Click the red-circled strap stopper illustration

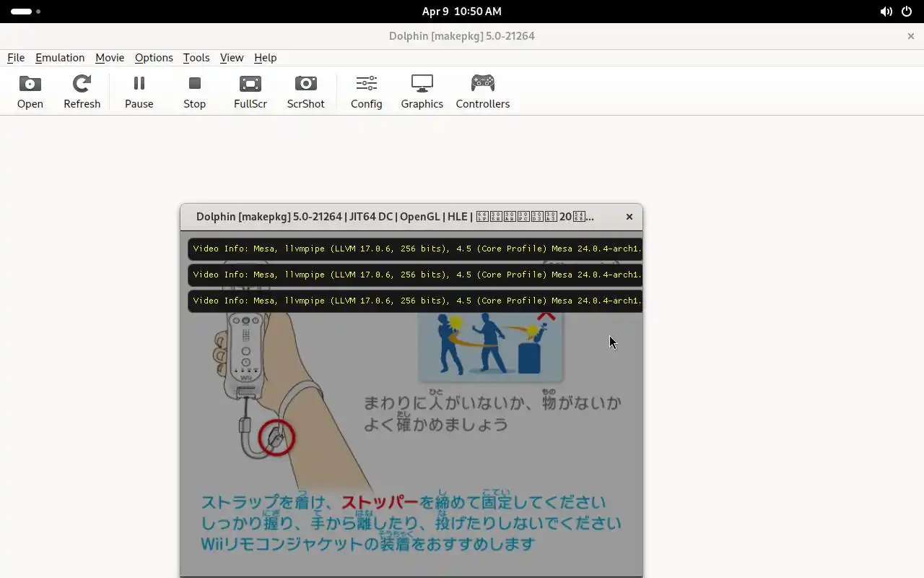[x=276, y=437]
